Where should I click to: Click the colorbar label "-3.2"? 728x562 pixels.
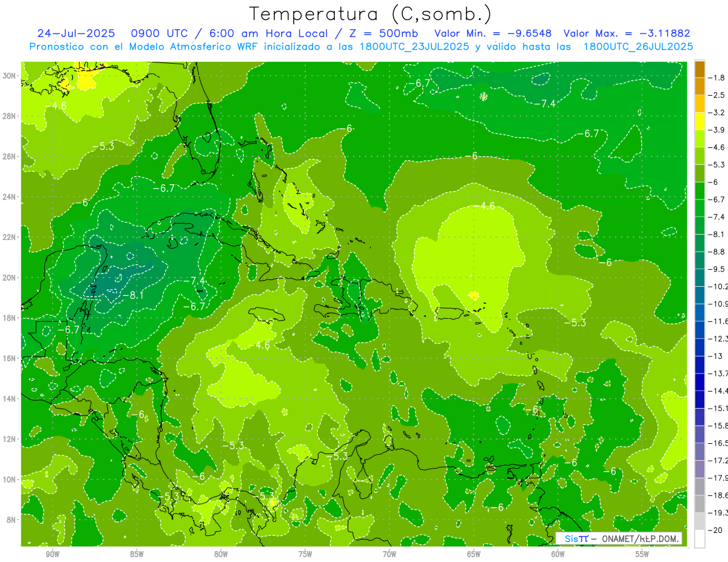tap(717, 113)
